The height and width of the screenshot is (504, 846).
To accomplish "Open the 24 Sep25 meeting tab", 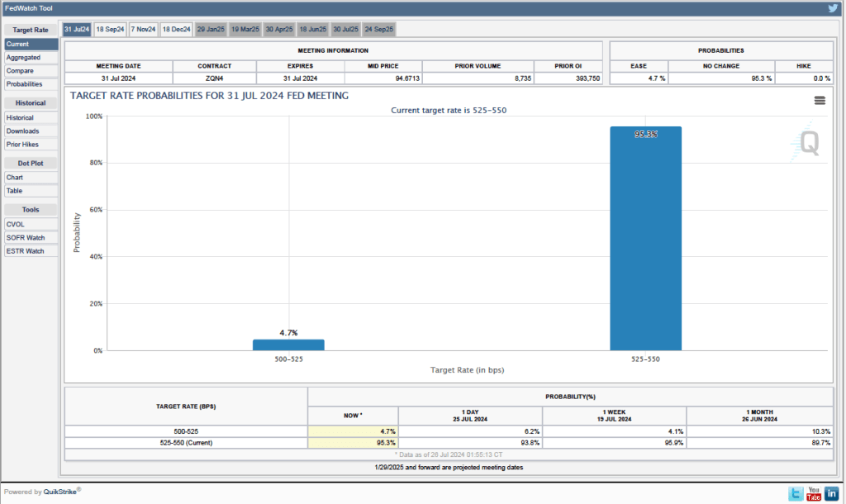I will point(379,29).
